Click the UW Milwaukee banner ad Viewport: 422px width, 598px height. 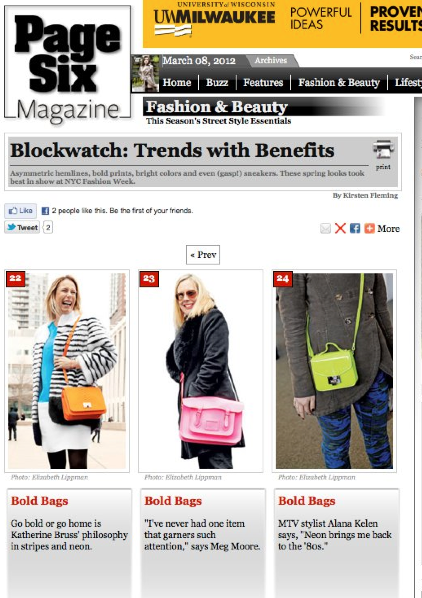tap(282, 24)
